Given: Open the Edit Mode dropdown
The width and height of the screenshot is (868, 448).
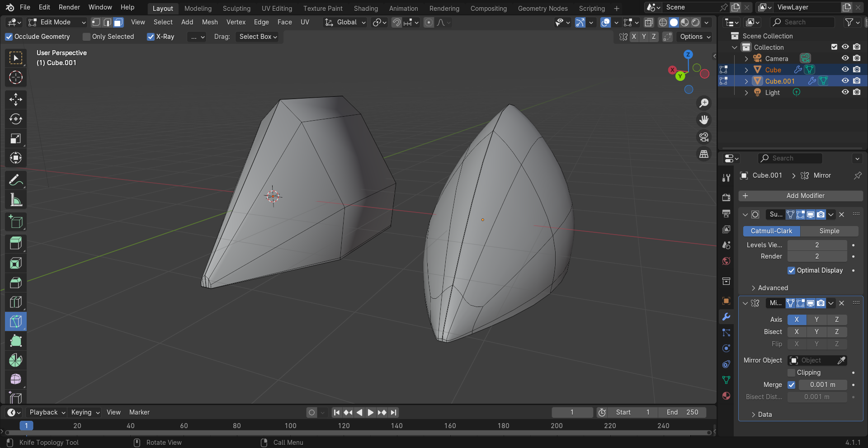Looking at the screenshot, I should 57,22.
